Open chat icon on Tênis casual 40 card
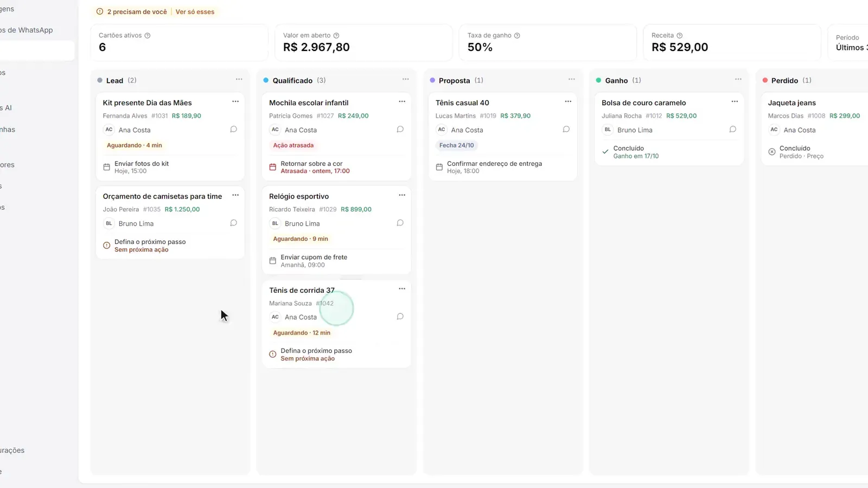 click(x=566, y=130)
